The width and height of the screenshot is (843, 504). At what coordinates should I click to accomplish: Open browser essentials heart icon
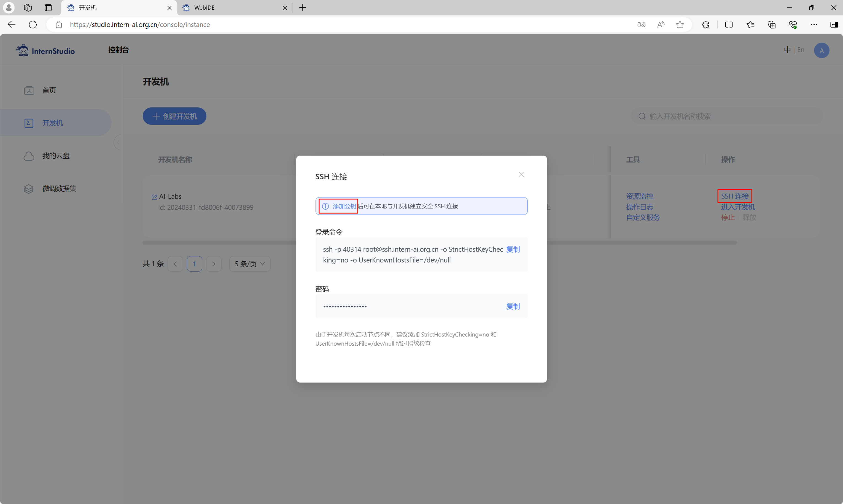793,25
